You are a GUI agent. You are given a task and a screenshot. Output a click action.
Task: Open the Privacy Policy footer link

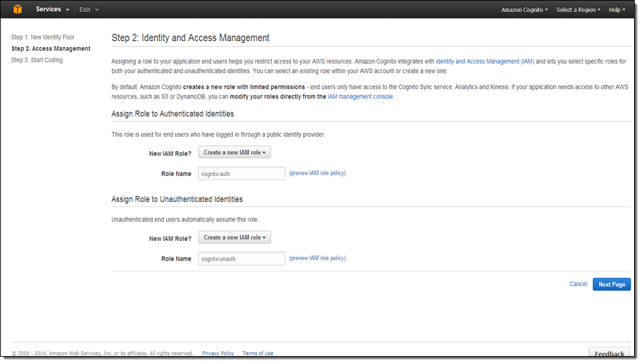218,353
